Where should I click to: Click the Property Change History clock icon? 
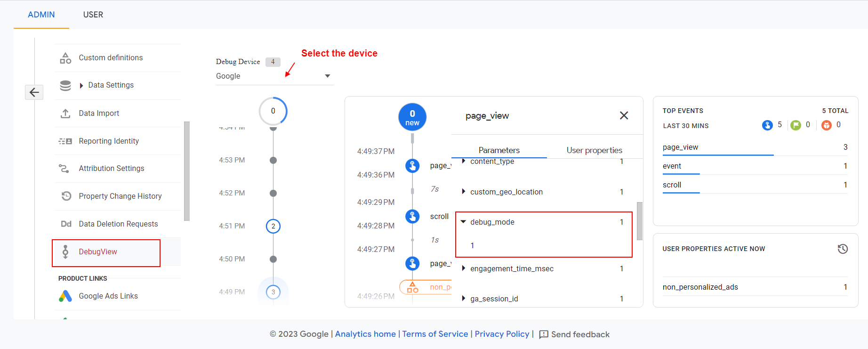(66, 196)
